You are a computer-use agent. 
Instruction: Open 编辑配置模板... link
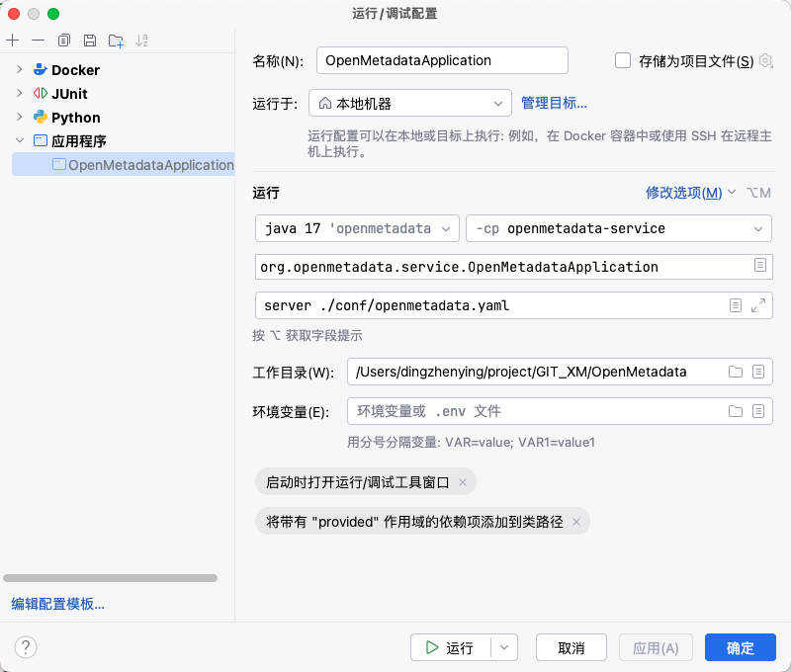[x=58, y=604]
